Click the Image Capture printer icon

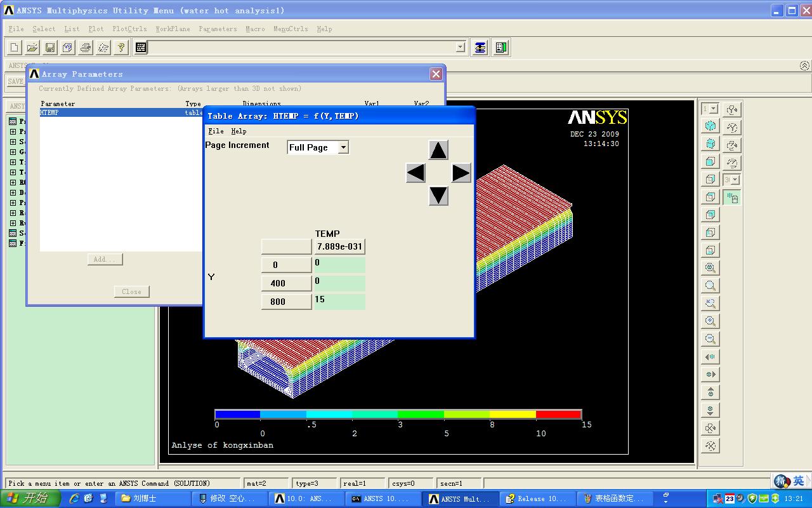click(x=85, y=47)
